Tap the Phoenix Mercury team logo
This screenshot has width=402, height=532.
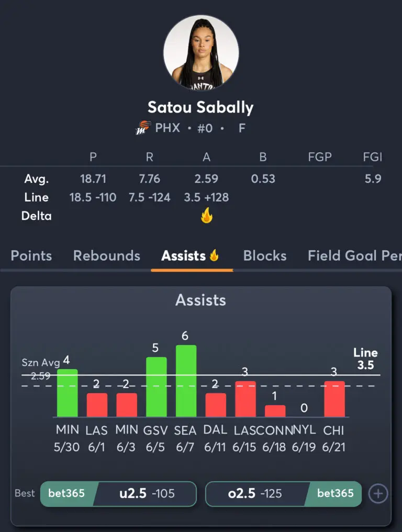(143, 128)
